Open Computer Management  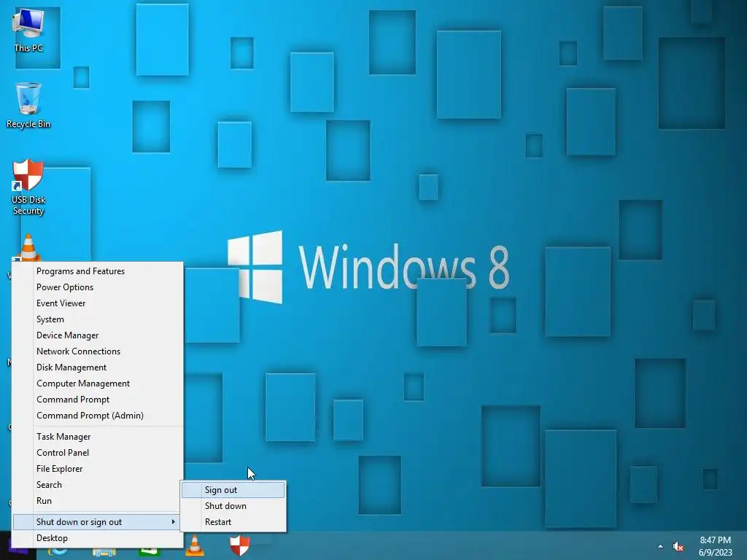tap(98, 384)
